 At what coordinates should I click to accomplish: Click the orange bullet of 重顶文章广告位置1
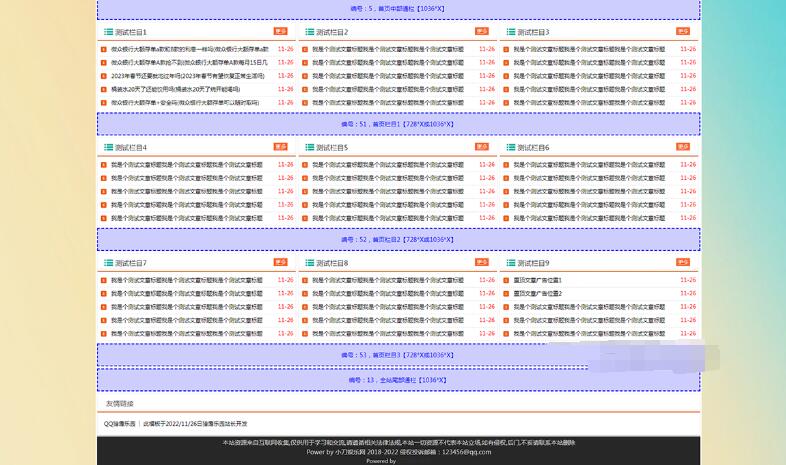point(506,281)
